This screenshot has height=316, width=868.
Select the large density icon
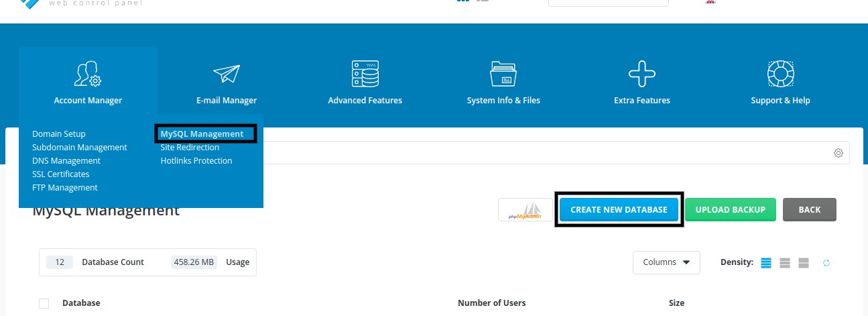(804, 262)
